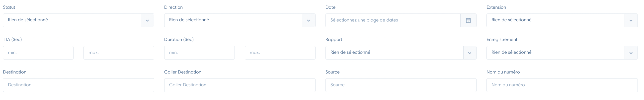Click the Rapport dropdown chevron arrow
This screenshot has height=100, width=644.
point(470,53)
